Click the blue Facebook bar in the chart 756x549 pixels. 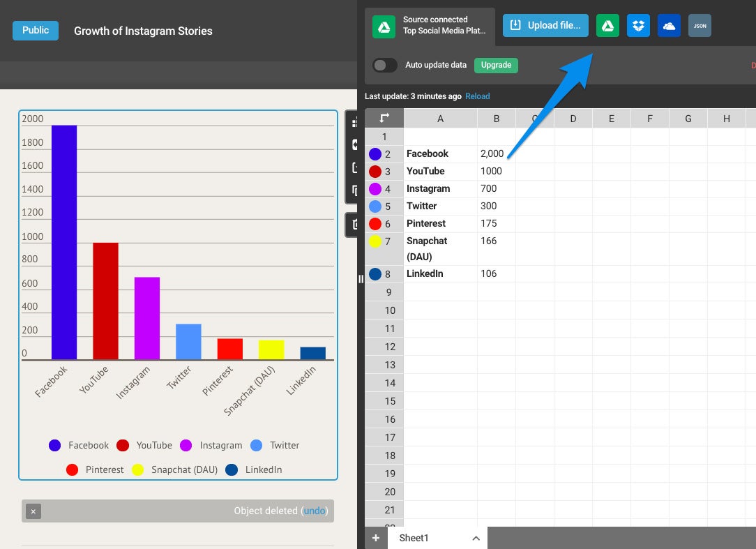click(x=64, y=242)
